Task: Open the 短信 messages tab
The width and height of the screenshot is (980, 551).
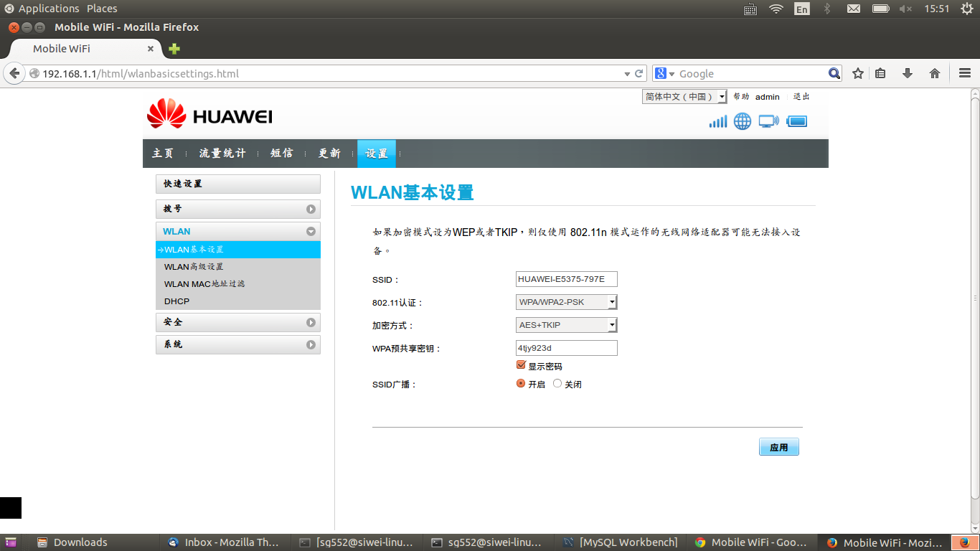Action: pos(280,153)
